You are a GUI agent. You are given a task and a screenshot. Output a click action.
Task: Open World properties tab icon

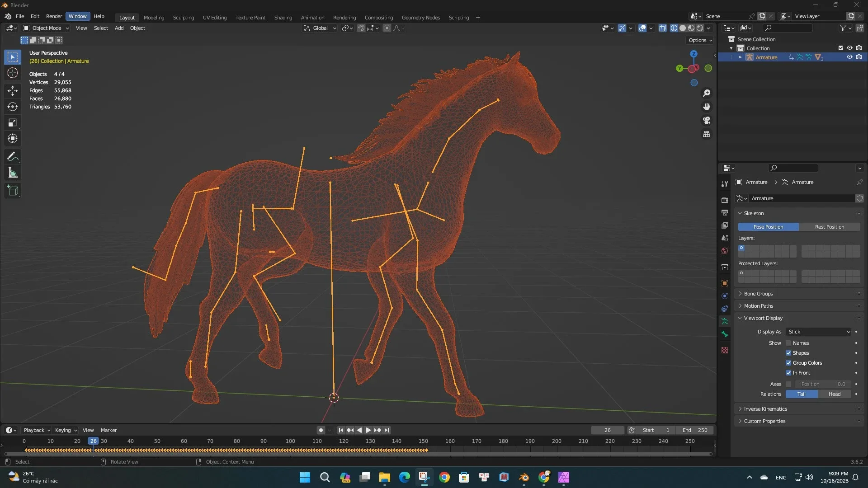click(x=725, y=251)
